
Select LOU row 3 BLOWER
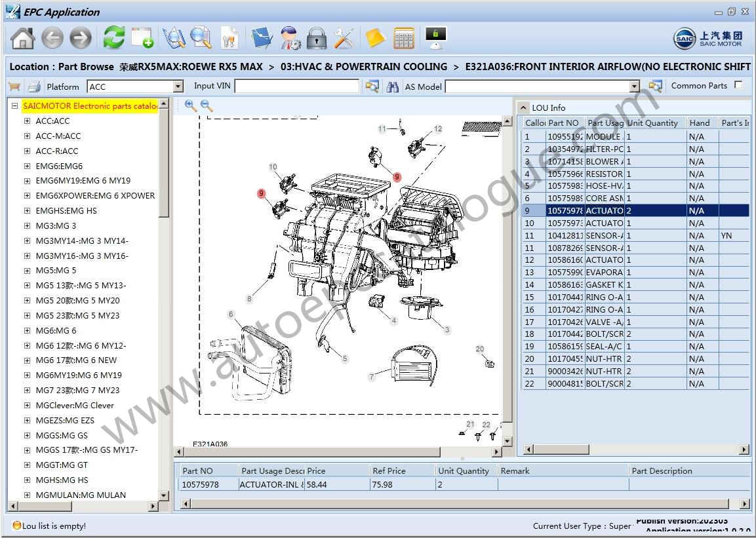(635, 161)
